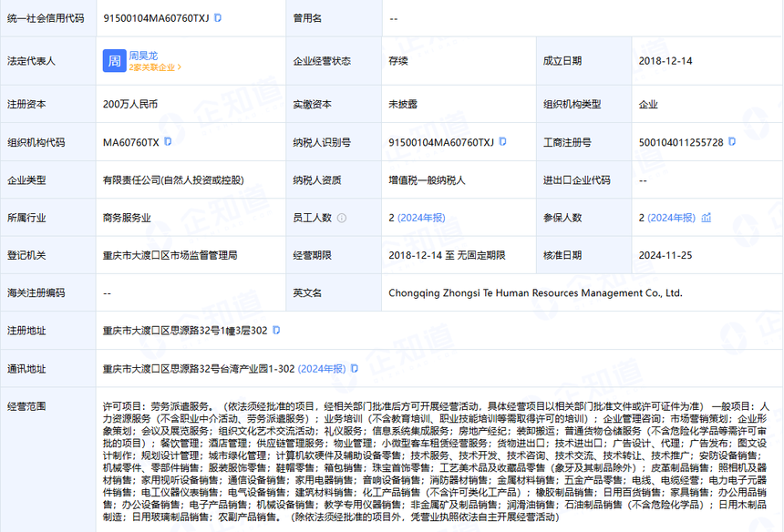Open legal representative 周昊龙 profile
The width and height of the screenshot is (784, 532).
click(142, 55)
